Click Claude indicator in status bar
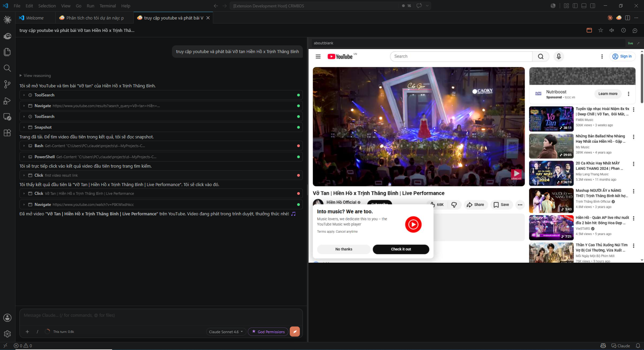 tap(620, 346)
